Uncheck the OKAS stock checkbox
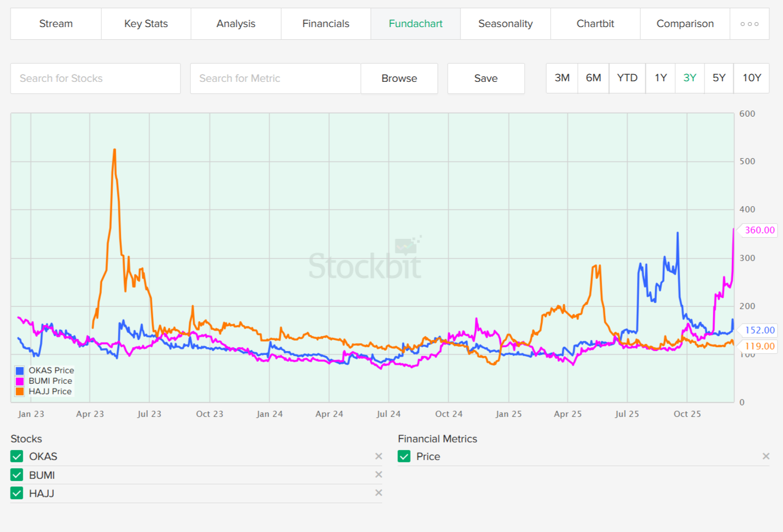The width and height of the screenshot is (783, 532). (x=17, y=456)
